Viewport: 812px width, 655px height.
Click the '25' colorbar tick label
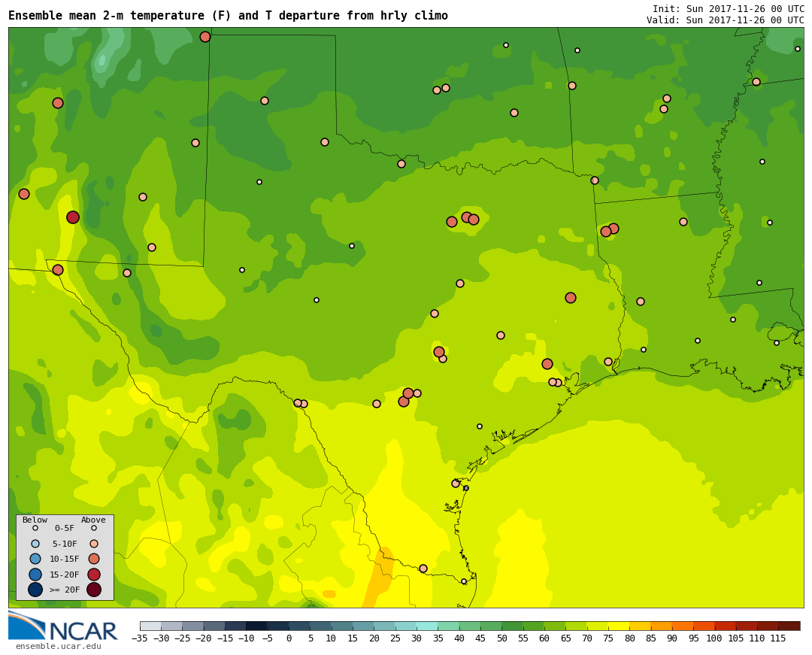(395, 638)
